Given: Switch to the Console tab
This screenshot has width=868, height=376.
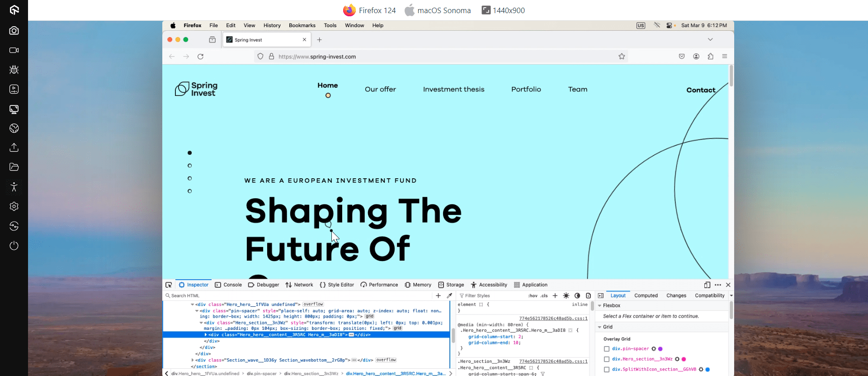Looking at the screenshot, I should (x=228, y=285).
